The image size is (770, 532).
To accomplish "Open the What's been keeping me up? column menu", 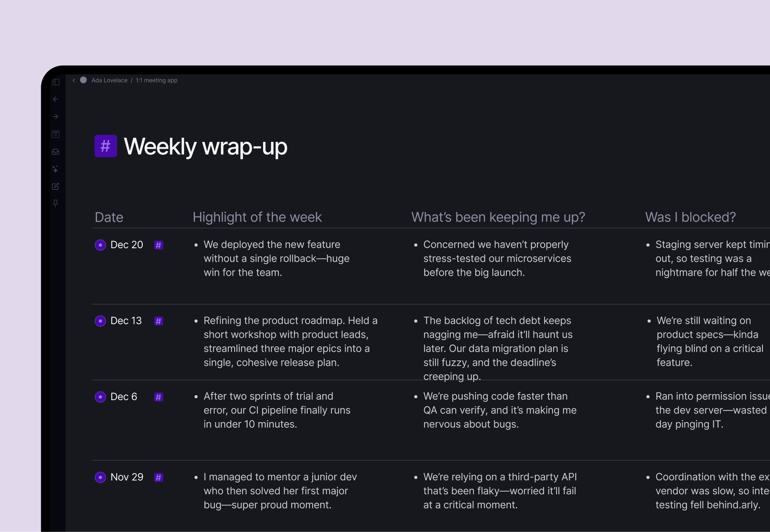I will tap(498, 217).
